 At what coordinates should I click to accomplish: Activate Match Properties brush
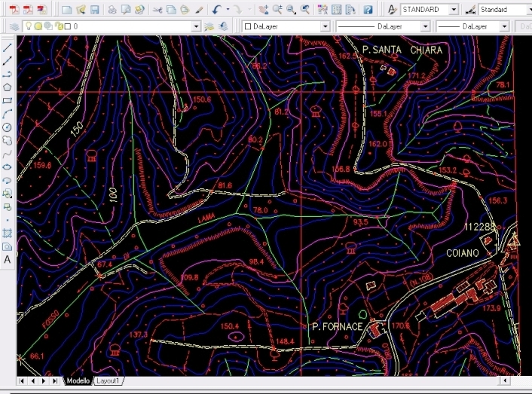(x=199, y=10)
